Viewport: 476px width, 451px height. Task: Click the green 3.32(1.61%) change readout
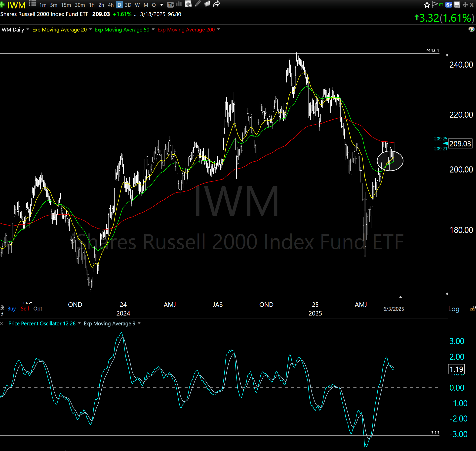point(444,18)
